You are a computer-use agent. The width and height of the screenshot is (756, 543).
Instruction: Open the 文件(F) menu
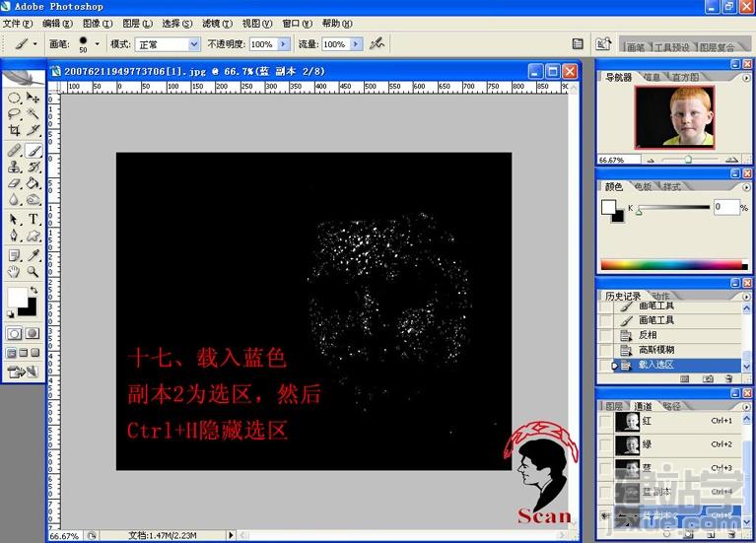coord(18,23)
